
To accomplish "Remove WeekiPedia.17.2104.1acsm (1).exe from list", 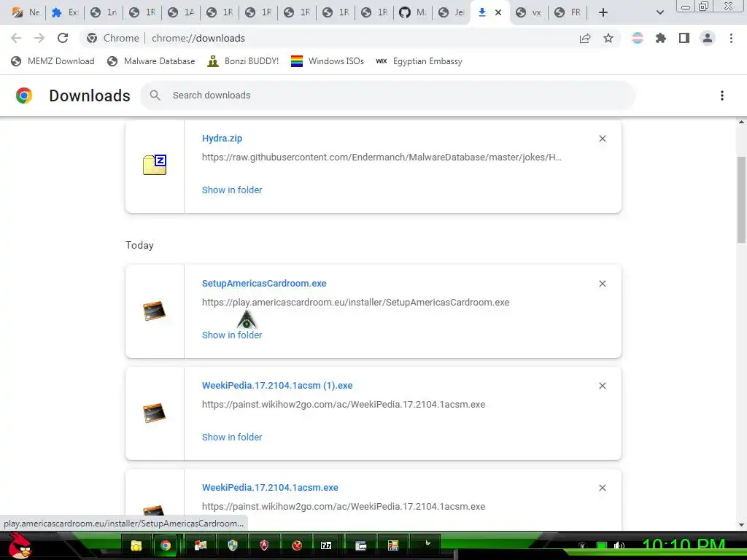I will (602, 386).
